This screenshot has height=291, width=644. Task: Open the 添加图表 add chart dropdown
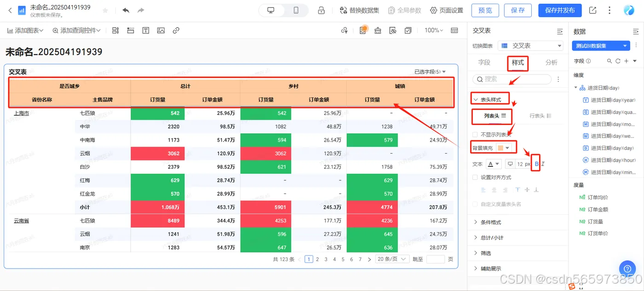pos(25,30)
